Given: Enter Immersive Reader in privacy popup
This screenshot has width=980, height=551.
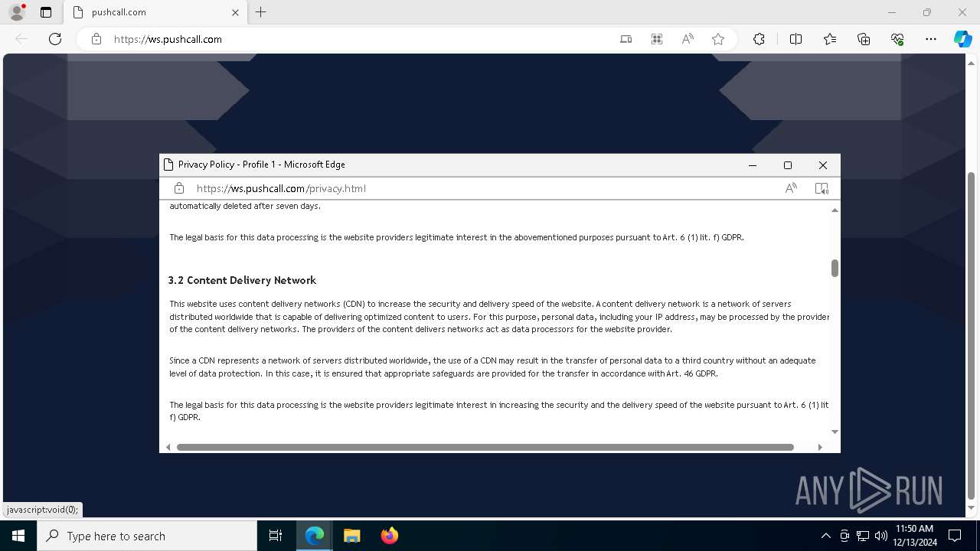Looking at the screenshot, I should [822, 188].
